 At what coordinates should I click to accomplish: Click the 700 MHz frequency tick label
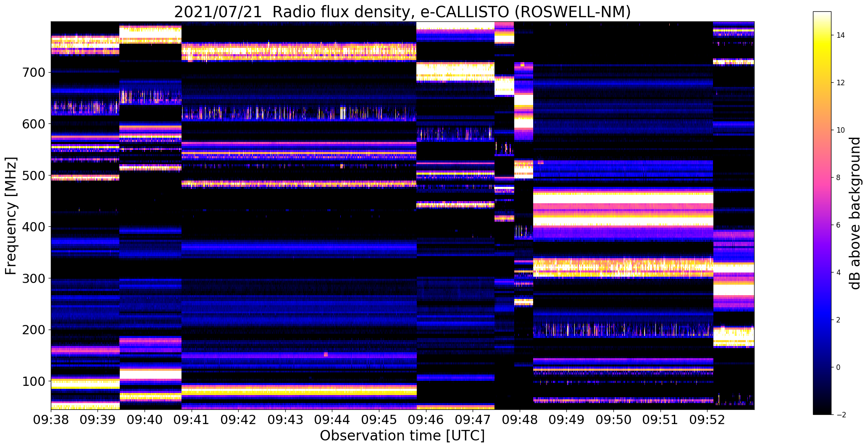33,73
